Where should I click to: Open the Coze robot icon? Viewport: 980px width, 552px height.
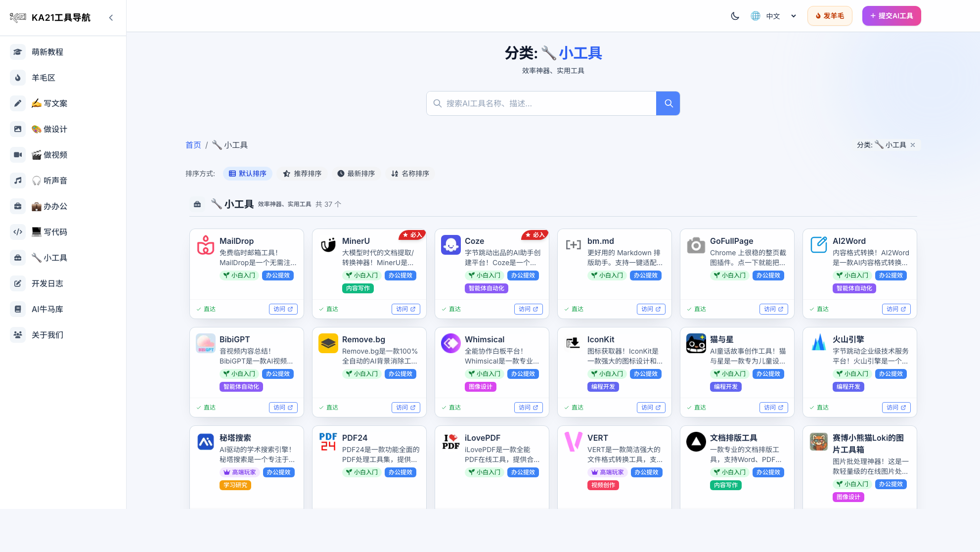pyautogui.click(x=450, y=245)
